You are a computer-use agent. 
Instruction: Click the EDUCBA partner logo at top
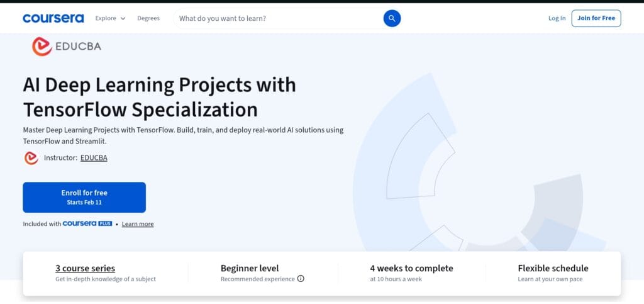[67, 47]
